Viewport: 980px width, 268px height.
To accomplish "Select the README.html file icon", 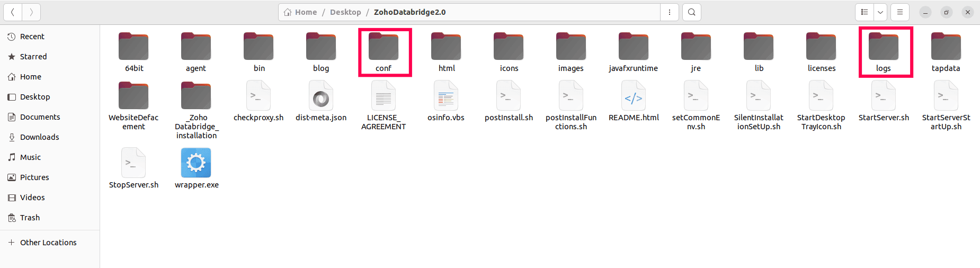I will [634, 96].
